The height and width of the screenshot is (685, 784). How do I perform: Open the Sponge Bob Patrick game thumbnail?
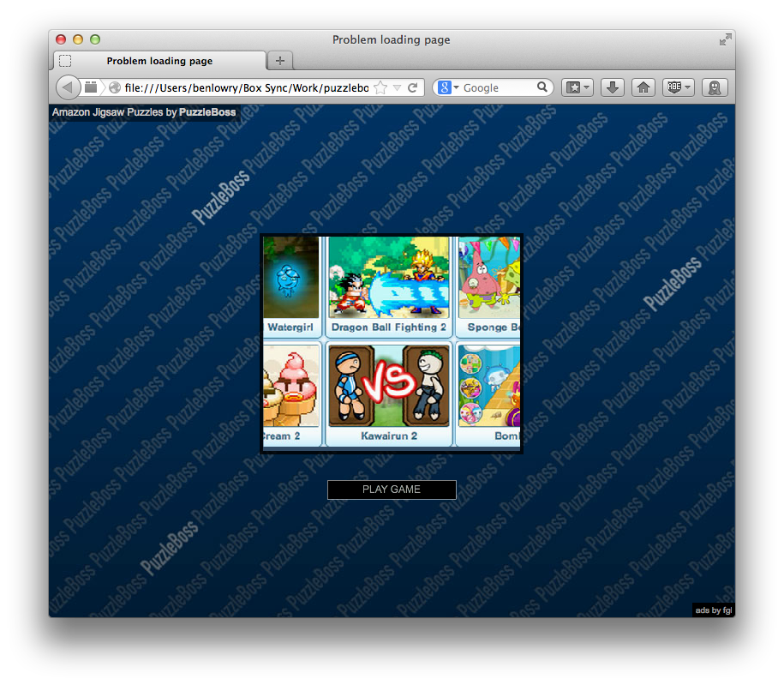(x=489, y=278)
